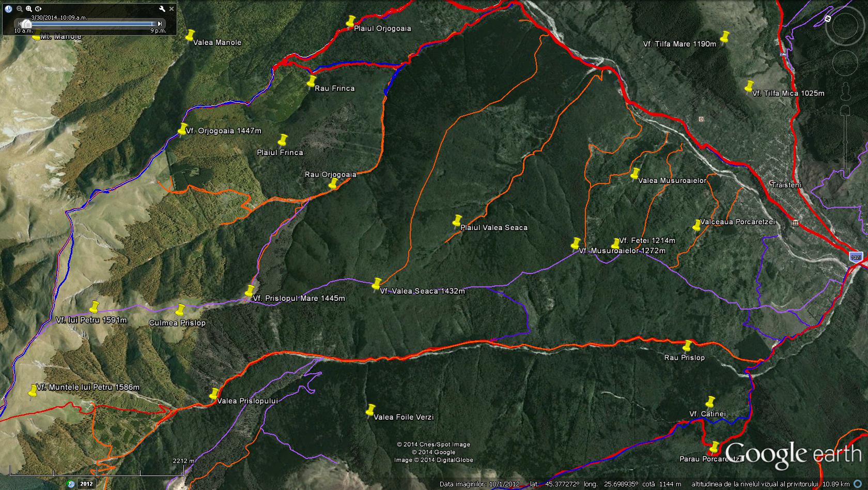Start the time animation playback
The image size is (868, 490).
click(39, 9)
